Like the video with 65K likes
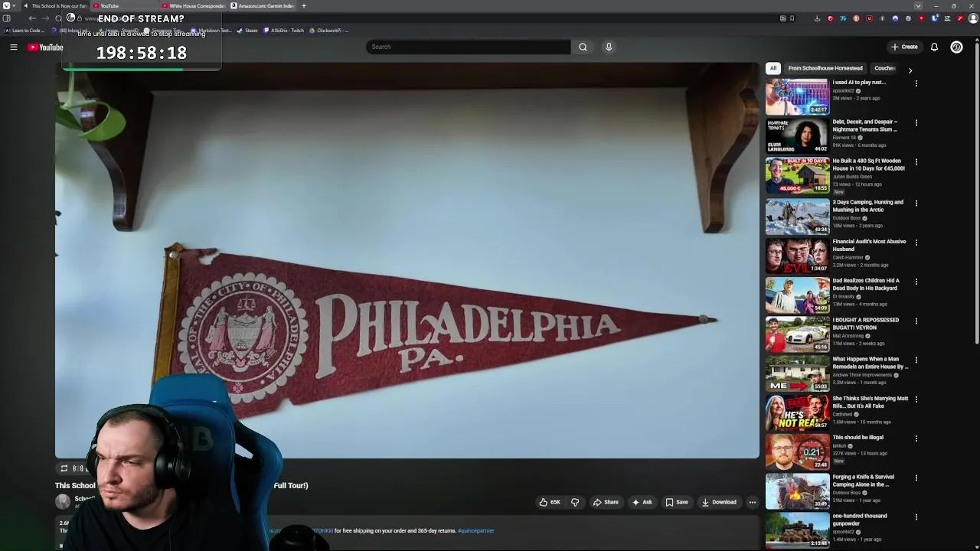This screenshot has width=980, height=551. tap(550, 502)
